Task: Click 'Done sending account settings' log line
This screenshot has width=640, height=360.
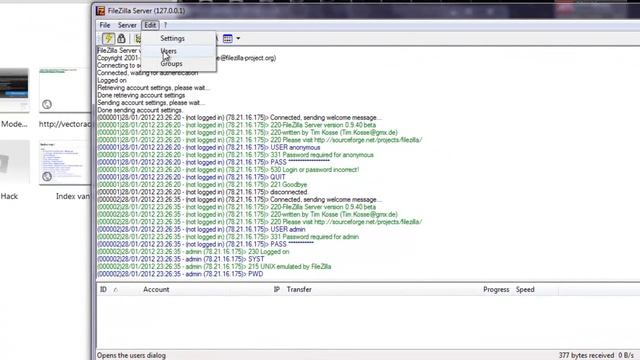Action: [x=140, y=110]
